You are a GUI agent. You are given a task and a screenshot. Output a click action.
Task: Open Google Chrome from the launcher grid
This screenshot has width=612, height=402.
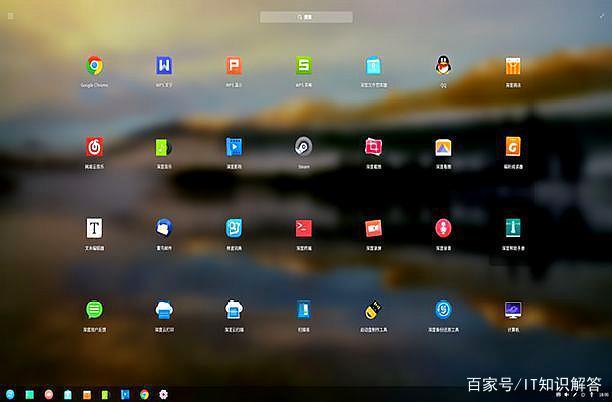(x=94, y=66)
